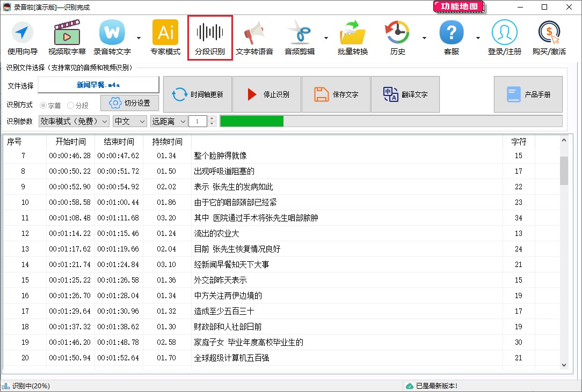
Task: Open AI 专家模式
Action: coord(165,36)
